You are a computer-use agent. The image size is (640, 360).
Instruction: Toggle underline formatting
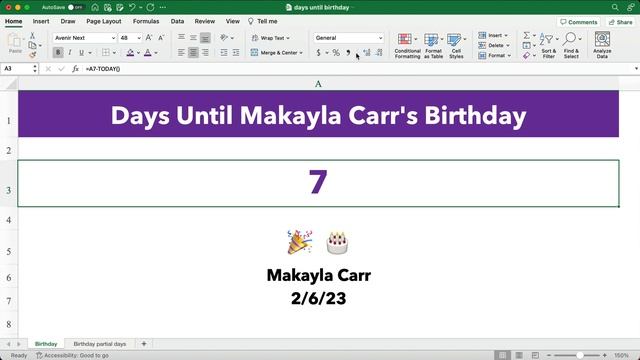81,52
